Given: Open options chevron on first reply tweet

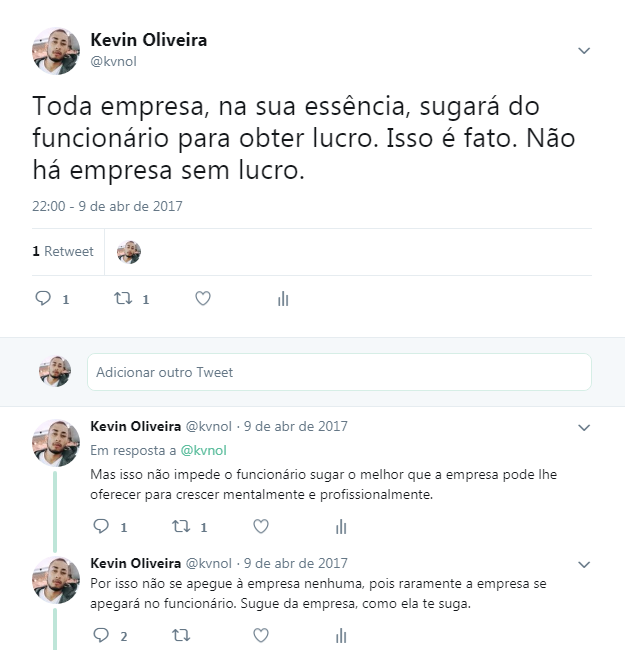Looking at the screenshot, I should [584, 427].
